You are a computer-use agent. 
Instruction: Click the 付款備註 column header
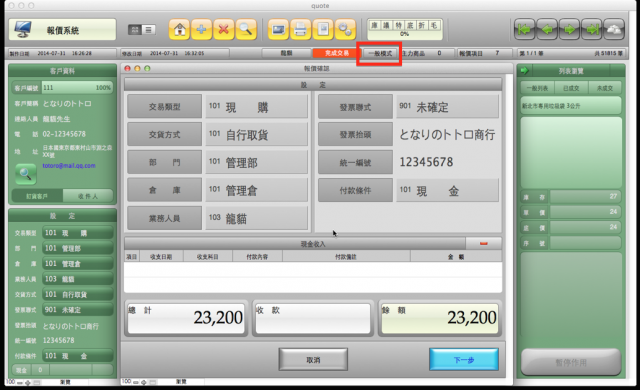click(x=346, y=257)
